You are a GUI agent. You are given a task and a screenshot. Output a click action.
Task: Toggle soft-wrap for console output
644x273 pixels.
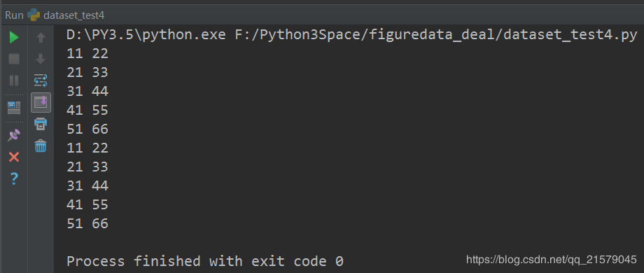click(41, 80)
